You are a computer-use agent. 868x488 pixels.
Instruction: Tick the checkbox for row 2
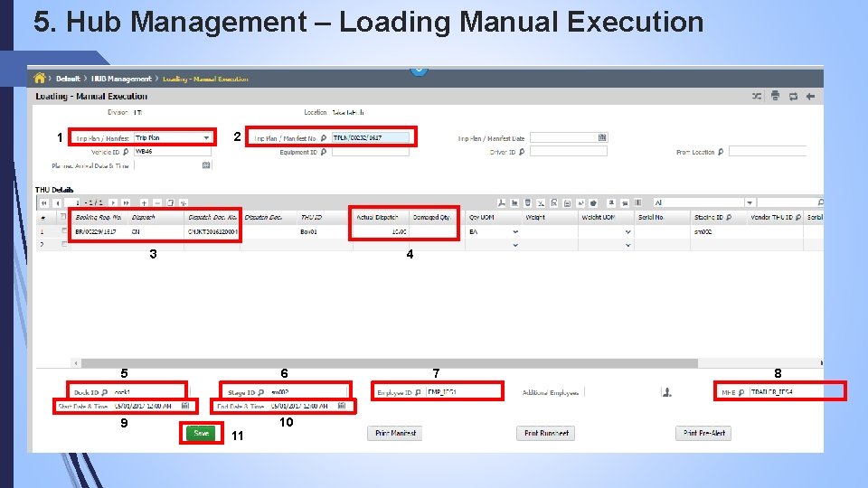coord(64,244)
